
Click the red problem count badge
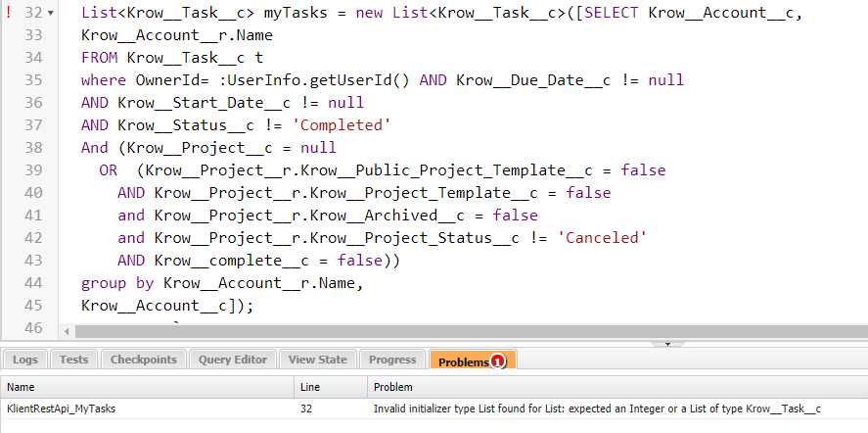point(498,361)
